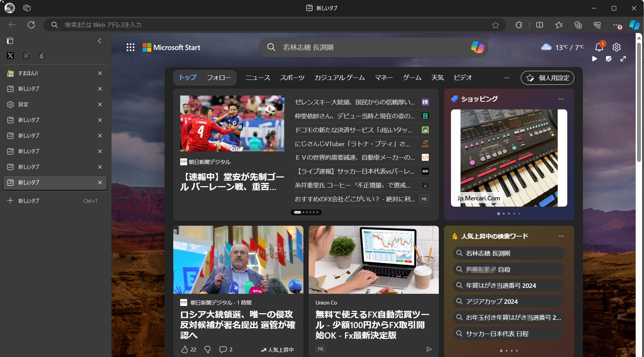Open the ビデオ category
The height and width of the screenshot is (357, 644).
pyautogui.click(x=463, y=77)
